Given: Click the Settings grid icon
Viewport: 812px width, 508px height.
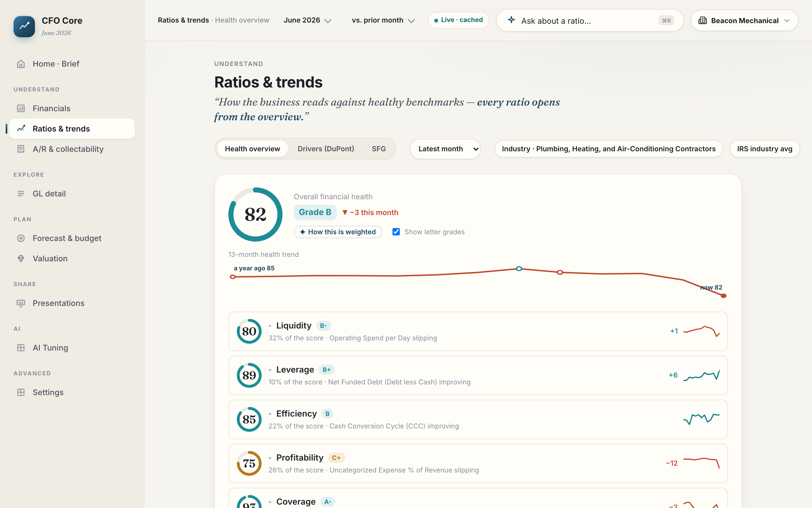Looking at the screenshot, I should coord(21,392).
